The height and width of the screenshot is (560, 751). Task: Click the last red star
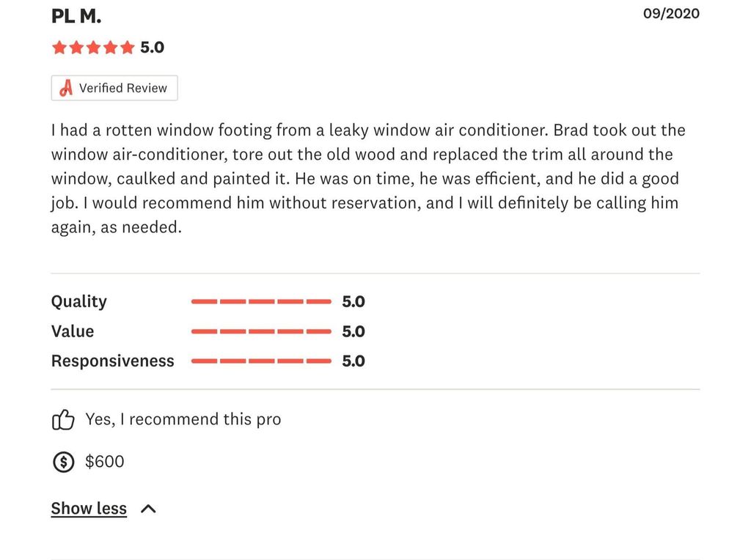click(x=128, y=48)
